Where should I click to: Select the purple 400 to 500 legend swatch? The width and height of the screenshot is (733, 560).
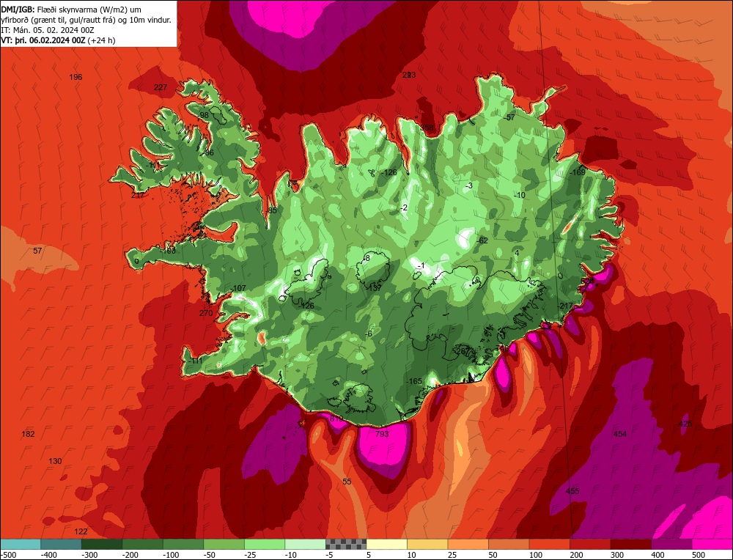(x=671, y=544)
